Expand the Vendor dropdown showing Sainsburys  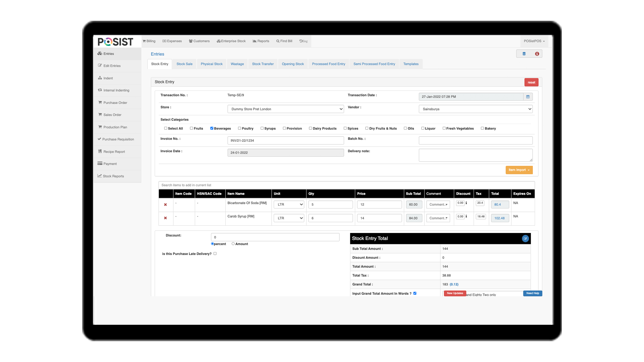tap(475, 109)
